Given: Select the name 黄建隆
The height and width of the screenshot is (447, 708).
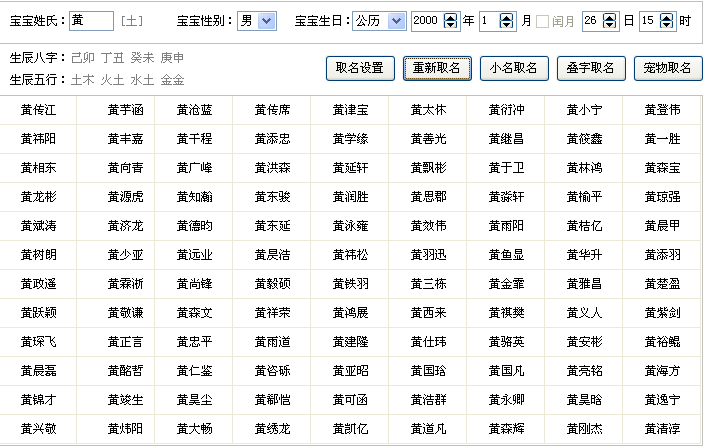Looking at the screenshot, I should pyautogui.click(x=350, y=342).
